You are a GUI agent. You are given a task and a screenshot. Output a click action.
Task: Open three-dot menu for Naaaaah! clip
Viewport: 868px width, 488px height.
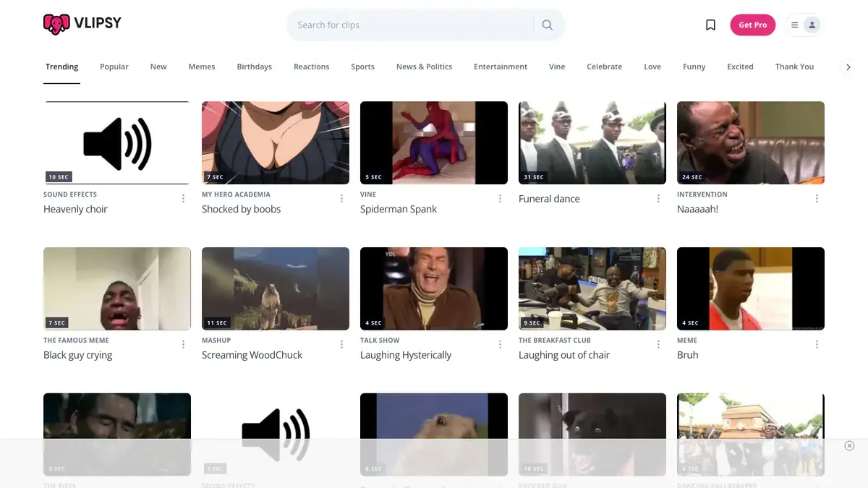click(x=817, y=198)
